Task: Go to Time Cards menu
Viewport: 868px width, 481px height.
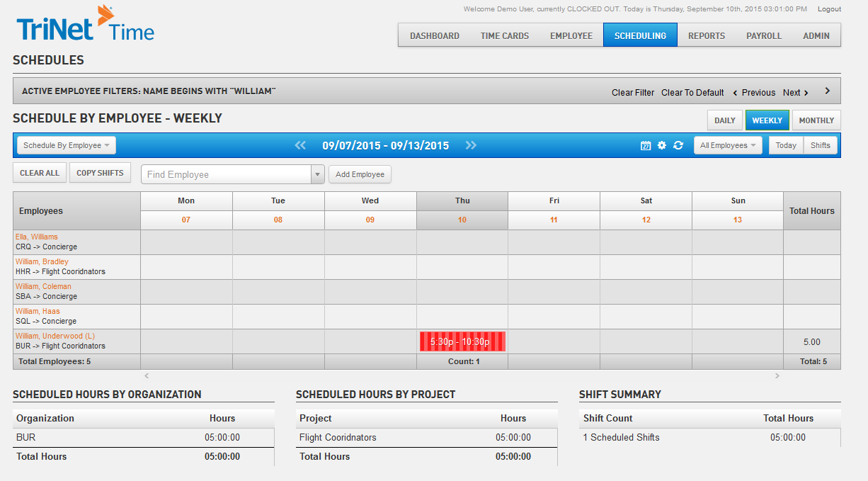Action: coord(505,35)
